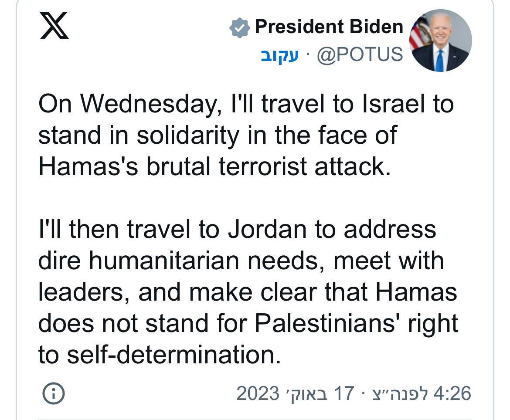Click the year 2023 in the timestamp
Image resolution: width=510 pixels, height=420 pixels.
[x=258, y=393]
